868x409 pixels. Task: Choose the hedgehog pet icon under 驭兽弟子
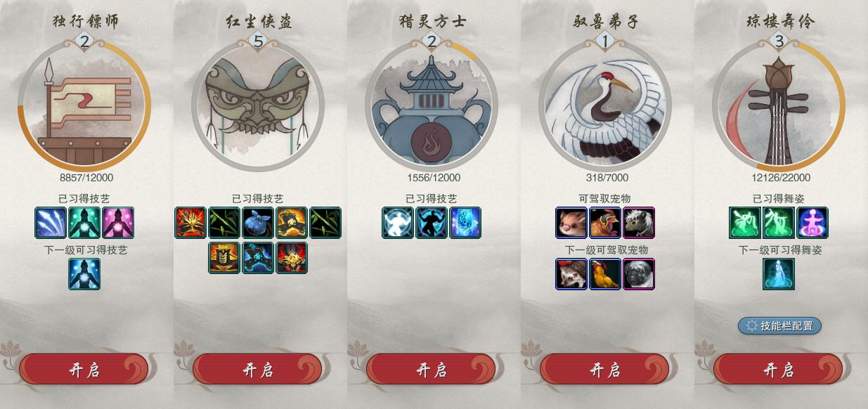point(571,274)
